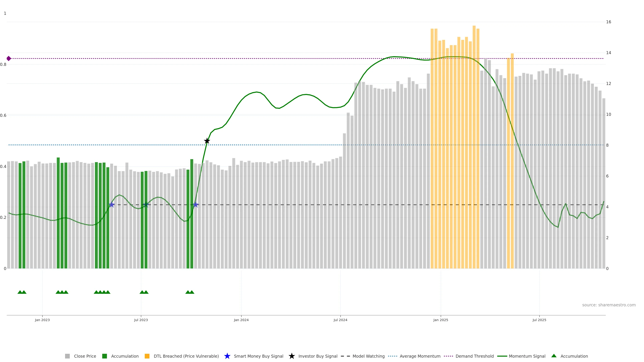Click the black Investor Buy Signal star on chart
Screen dimensions: 644x362
point(207,141)
